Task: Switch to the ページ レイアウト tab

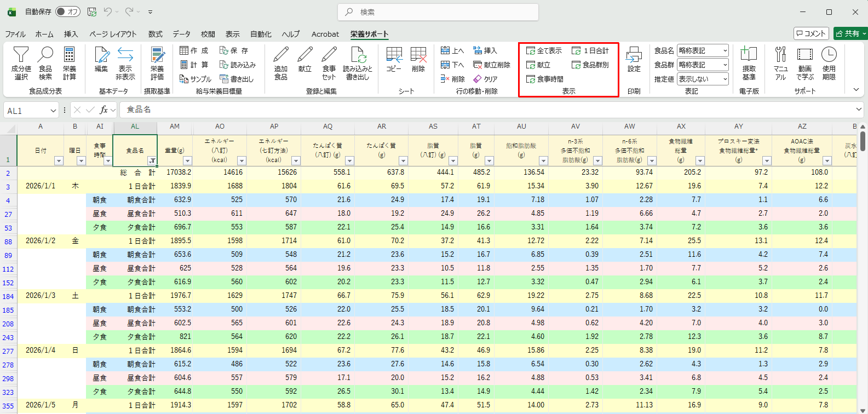Action: (113, 34)
